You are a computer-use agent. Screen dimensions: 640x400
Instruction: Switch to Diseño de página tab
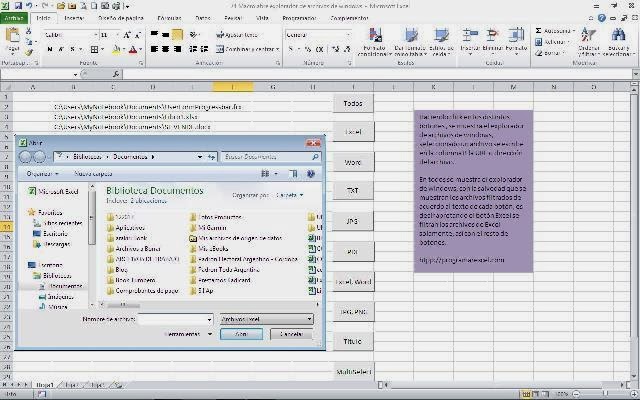tap(121, 18)
